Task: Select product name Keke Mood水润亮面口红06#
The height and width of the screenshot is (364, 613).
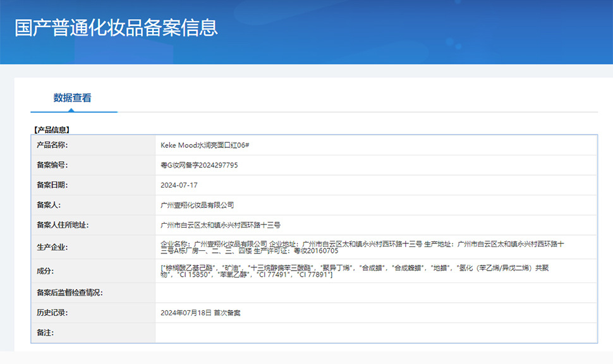Action: click(205, 145)
